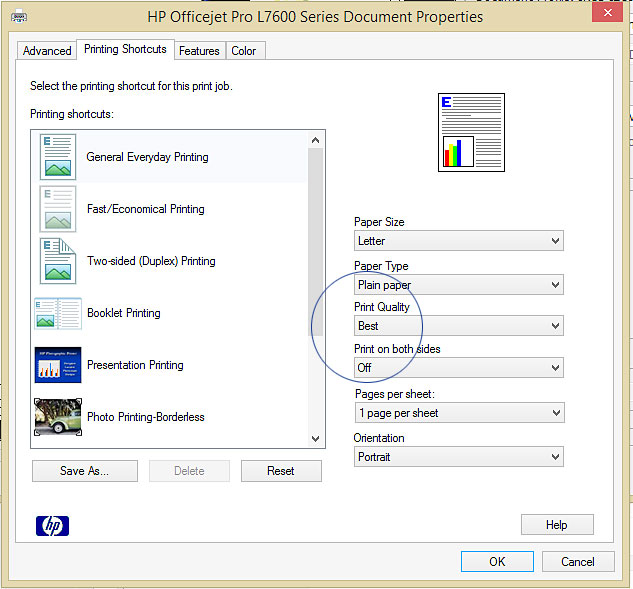The width and height of the screenshot is (633, 589).
Task: Select the General Everyday Printing shortcut icon
Action: (x=58, y=157)
